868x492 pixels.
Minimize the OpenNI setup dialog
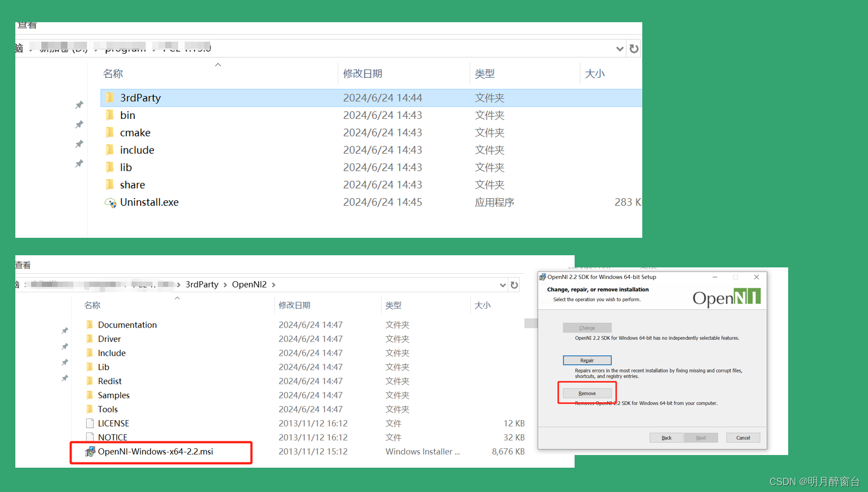click(x=715, y=277)
